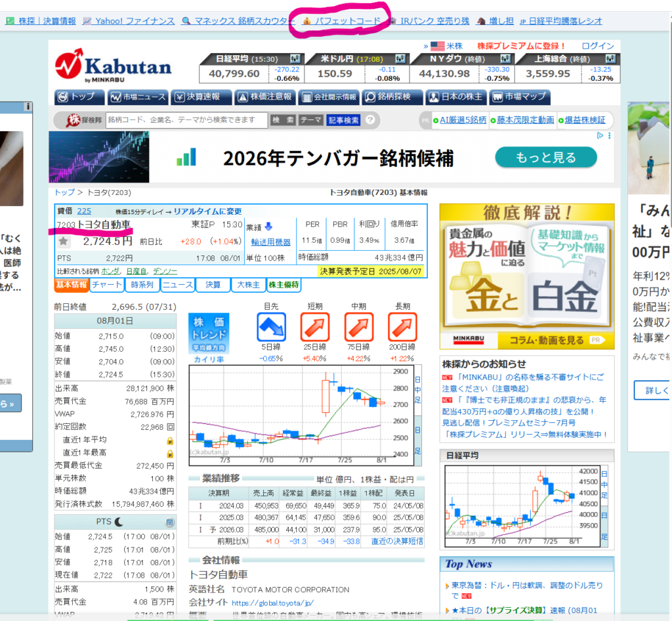Open the ログイン link
The image size is (672, 621).
point(598,46)
